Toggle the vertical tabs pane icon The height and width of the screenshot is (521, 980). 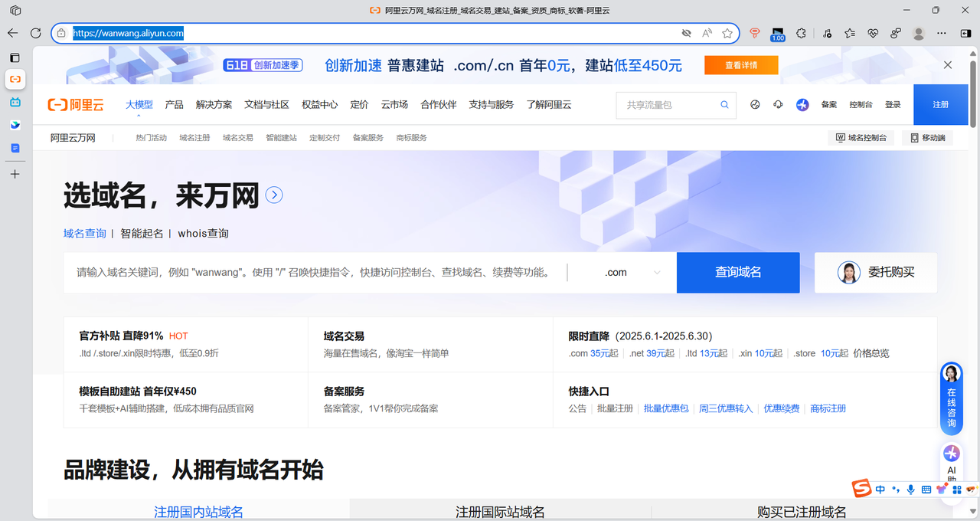[x=15, y=57]
